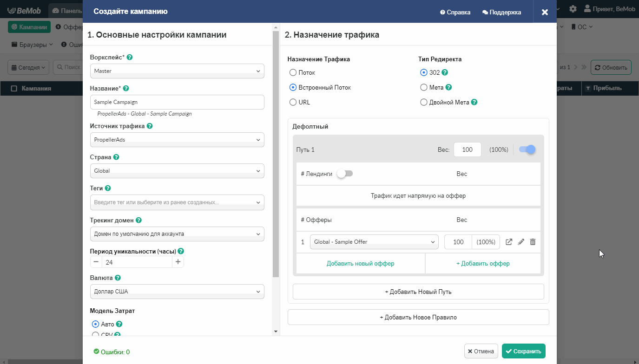The image size is (639, 364).
Task: Open the Валюта currency dropdown
Action: 177,292
